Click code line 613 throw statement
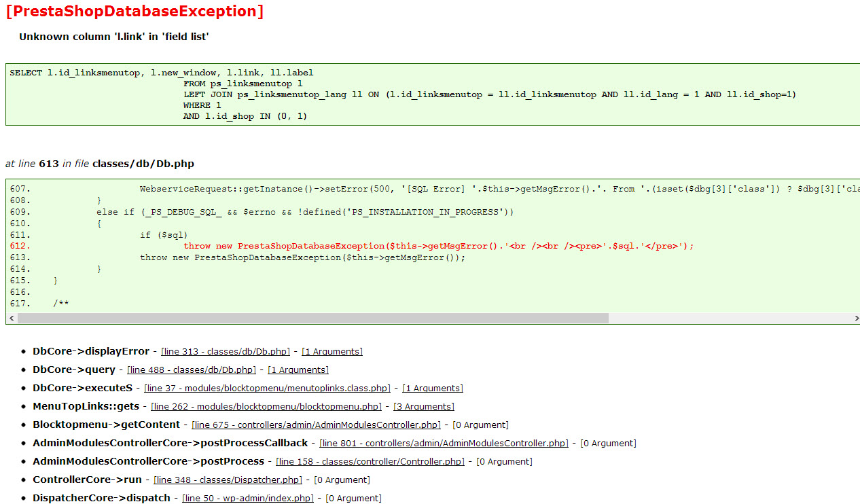This screenshot has width=860, height=504. pos(302,258)
